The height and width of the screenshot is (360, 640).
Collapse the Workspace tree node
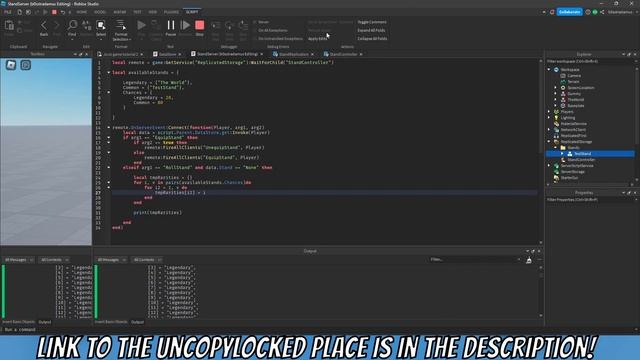(x=549, y=70)
